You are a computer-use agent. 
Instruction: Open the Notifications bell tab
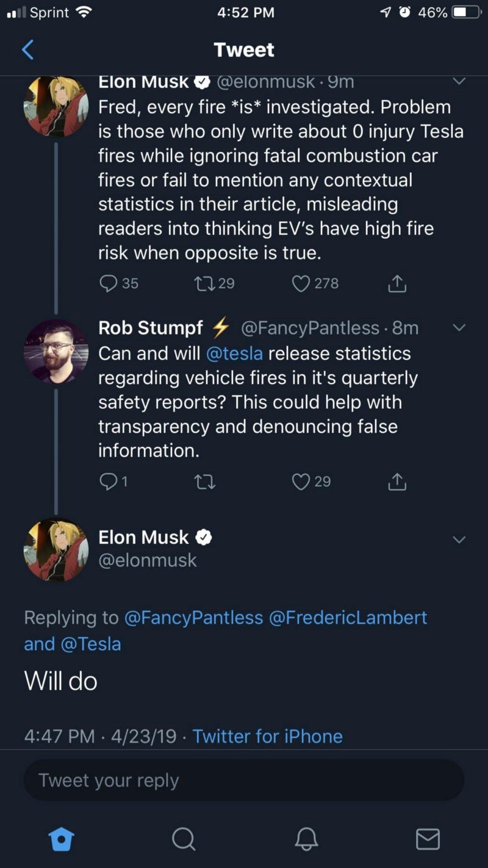click(306, 839)
